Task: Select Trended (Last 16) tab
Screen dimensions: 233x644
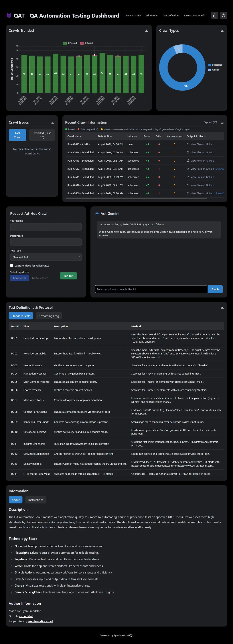Action: (42, 135)
